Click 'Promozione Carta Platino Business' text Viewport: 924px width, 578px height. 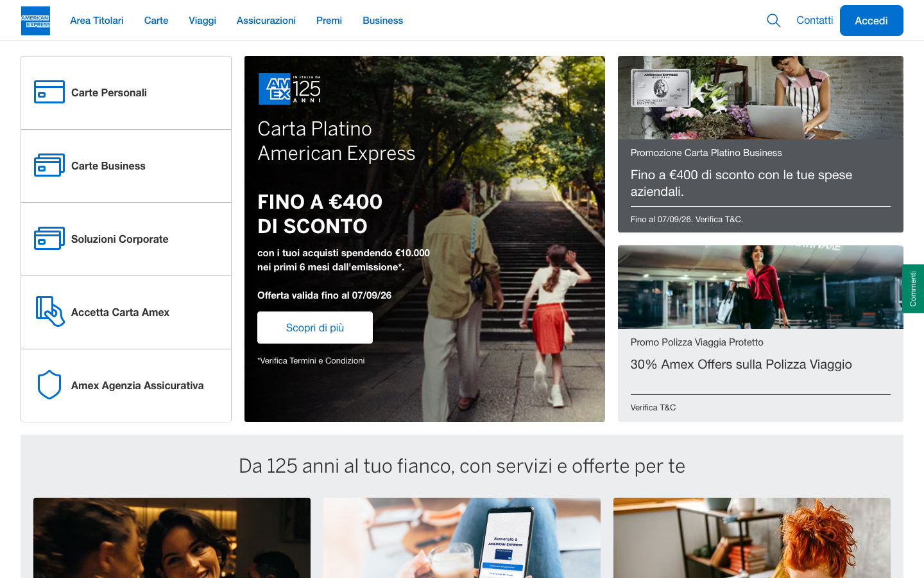(x=706, y=153)
